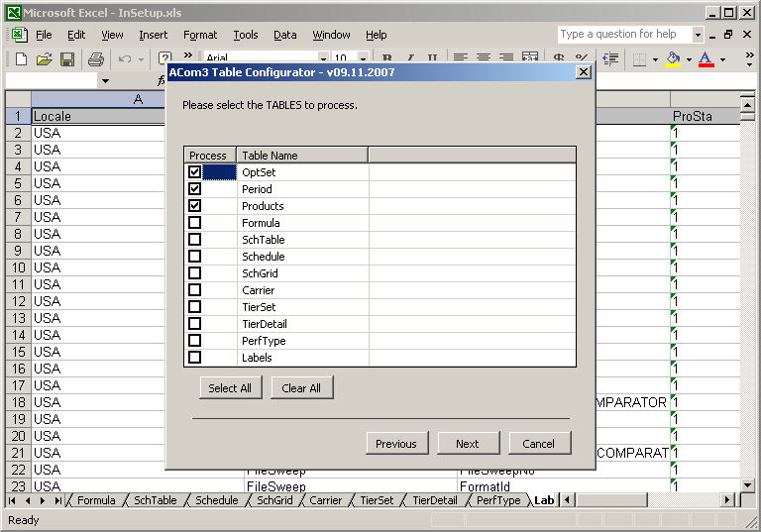The width and height of the screenshot is (761, 532).
Task: Open the Tools menu
Action: tap(246, 35)
